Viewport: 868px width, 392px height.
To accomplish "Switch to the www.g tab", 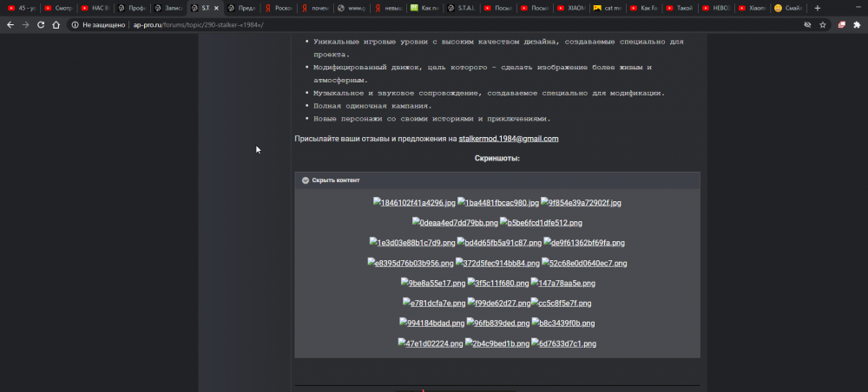I will [x=351, y=9].
